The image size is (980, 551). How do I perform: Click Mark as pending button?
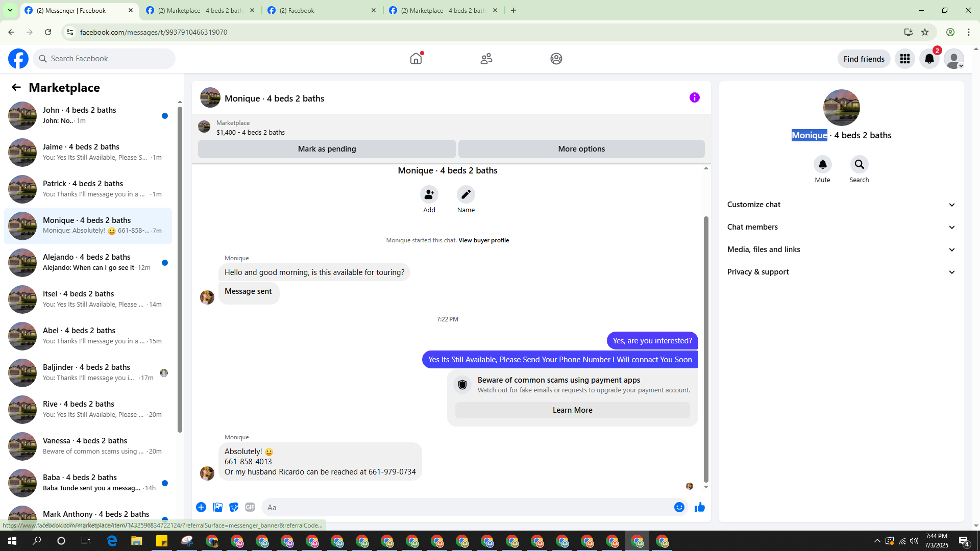[x=327, y=149]
